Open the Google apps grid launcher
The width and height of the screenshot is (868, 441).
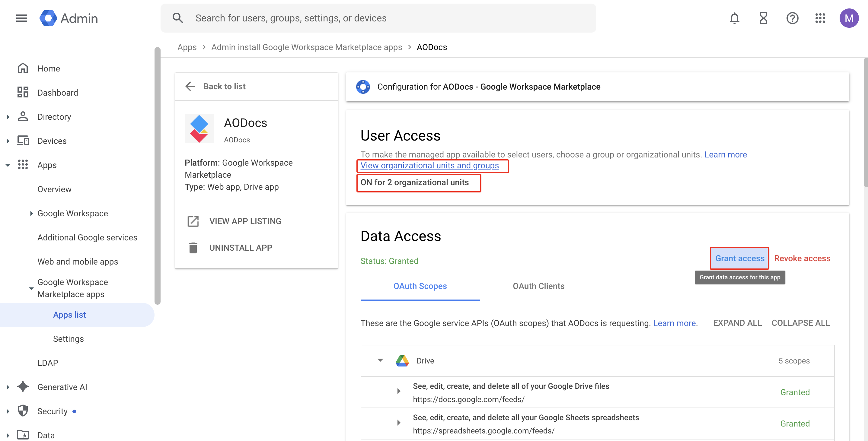pos(820,18)
